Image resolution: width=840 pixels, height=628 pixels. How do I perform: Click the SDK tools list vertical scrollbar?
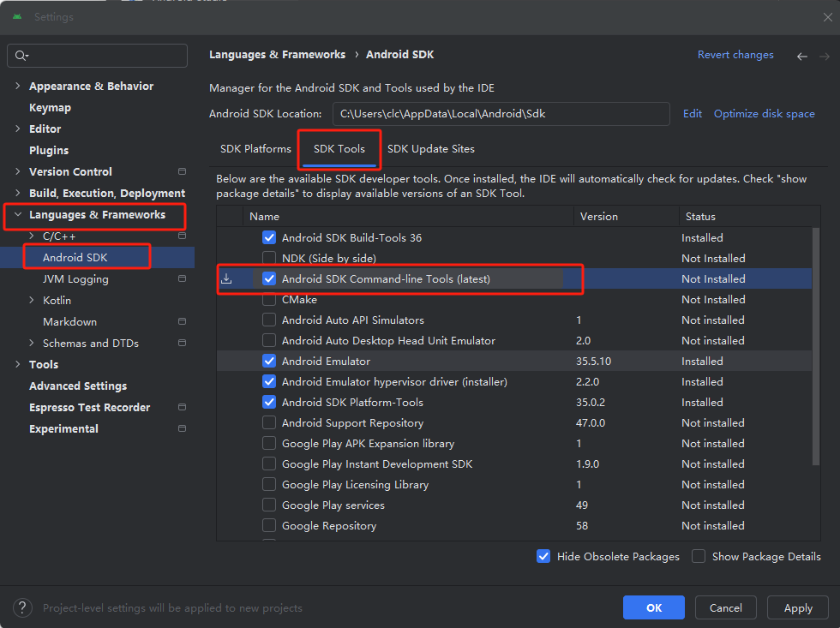(816, 343)
